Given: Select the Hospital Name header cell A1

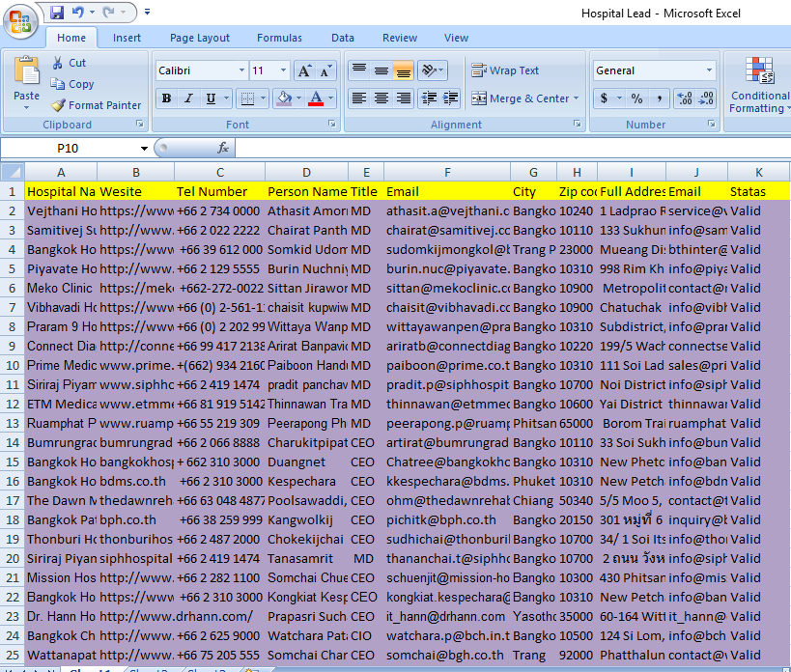Looking at the screenshot, I should pos(61,191).
